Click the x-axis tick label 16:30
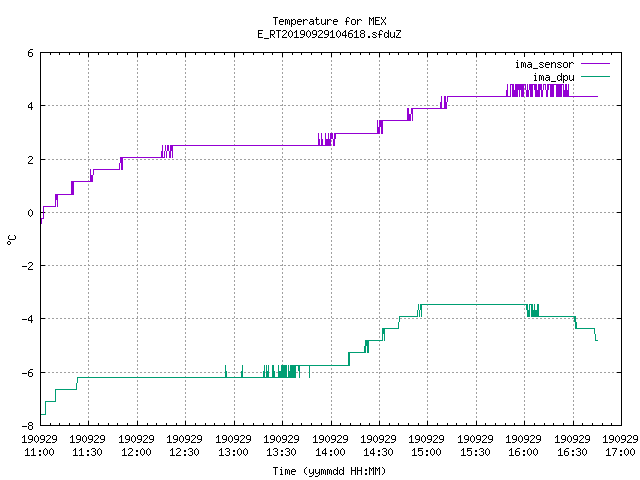 point(573,452)
